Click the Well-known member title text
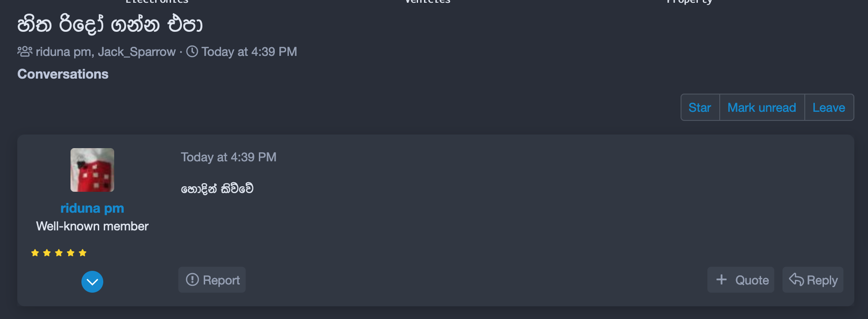 click(x=92, y=226)
